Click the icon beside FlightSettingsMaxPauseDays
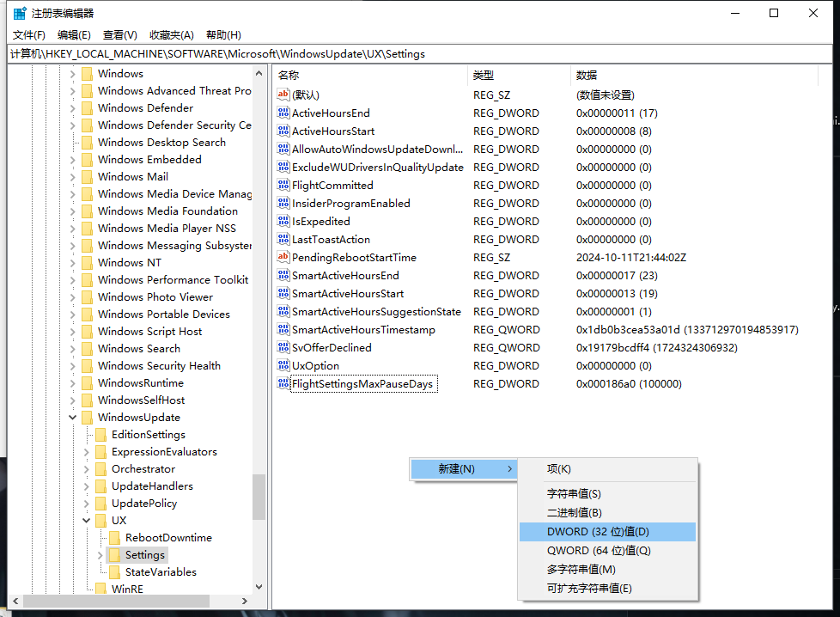Image resolution: width=840 pixels, height=617 pixels. (283, 383)
